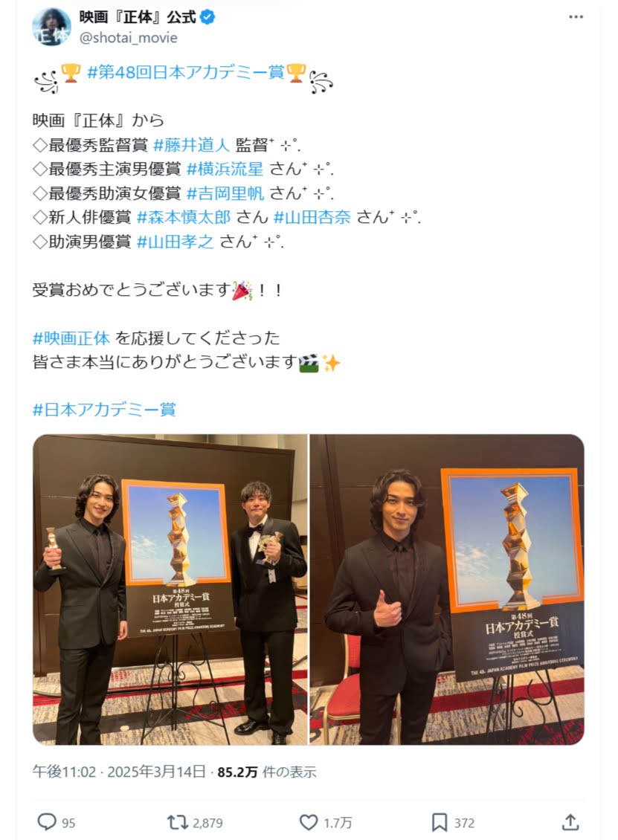Open hashtag #山田杏奈

[x=312, y=217]
